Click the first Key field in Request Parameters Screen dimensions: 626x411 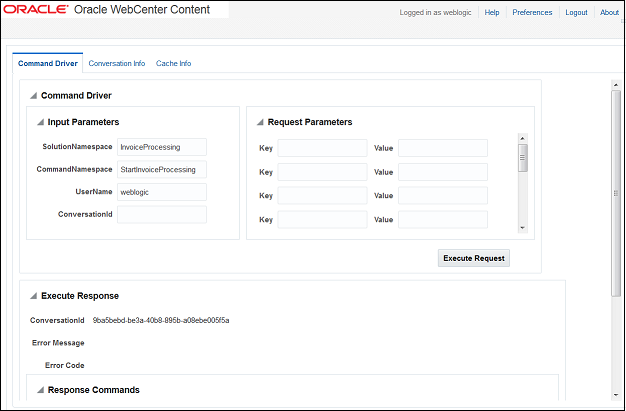pyautogui.click(x=322, y=148)
